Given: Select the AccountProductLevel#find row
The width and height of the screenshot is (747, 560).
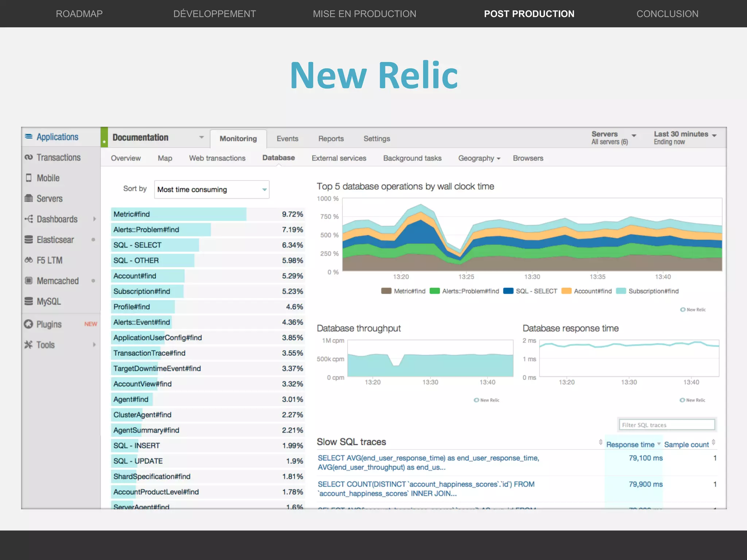Looking at the screenshot, I should point(208,492).
